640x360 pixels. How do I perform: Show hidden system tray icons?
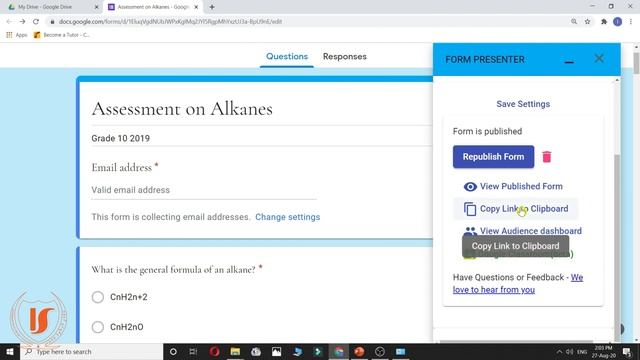coord(559,352)
